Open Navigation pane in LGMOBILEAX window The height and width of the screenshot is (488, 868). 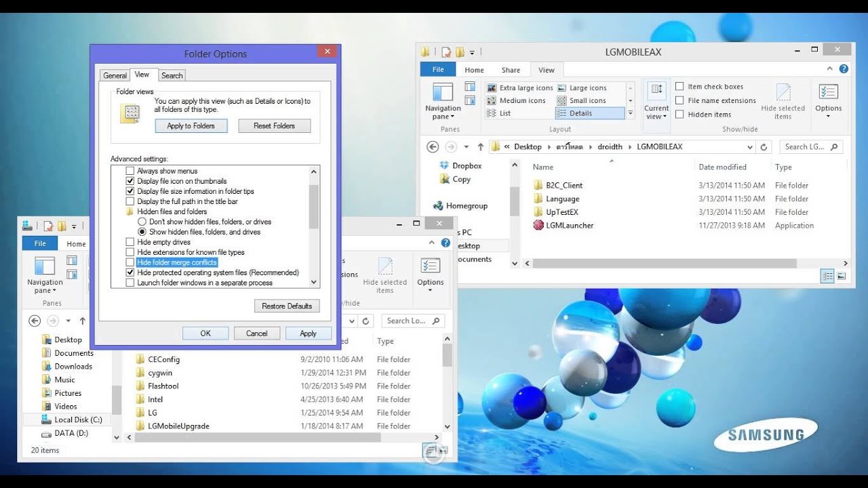point(443,100)
